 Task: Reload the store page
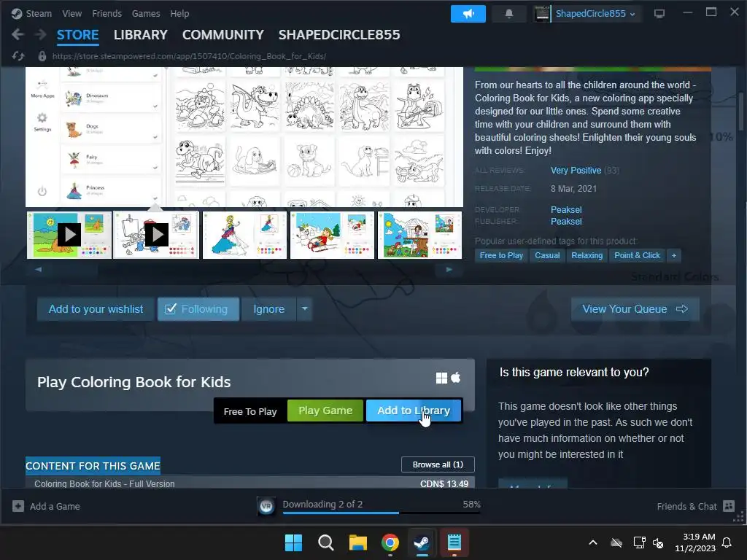click(18, 56)
